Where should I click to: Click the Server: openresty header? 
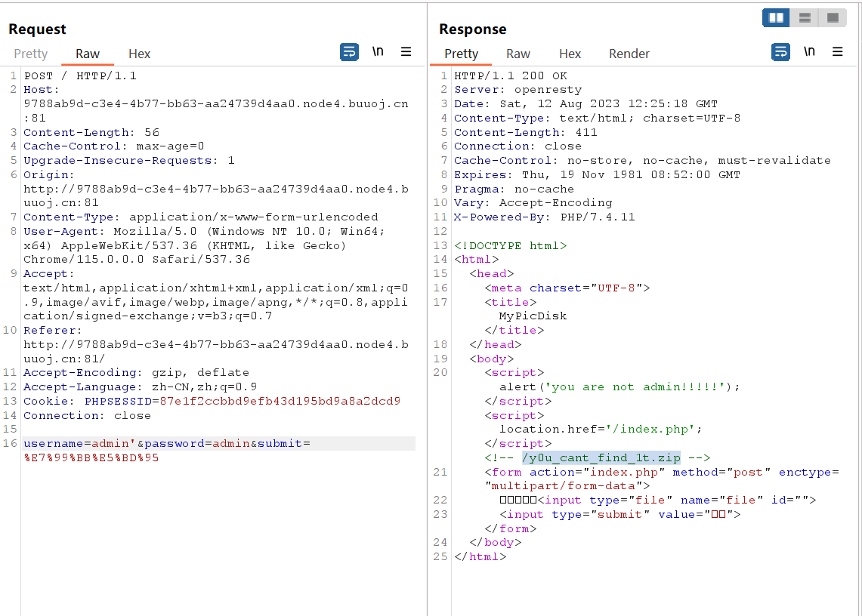518,90
